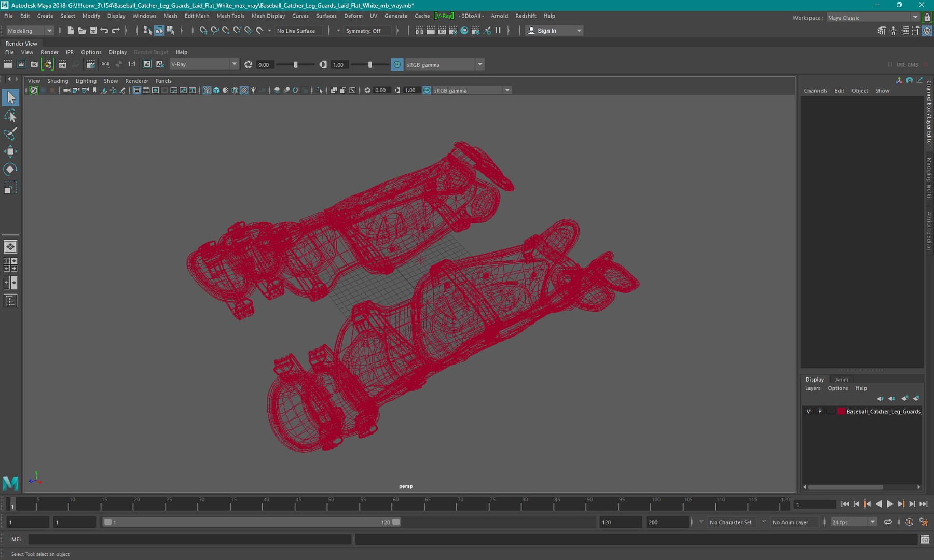Open the Mesh Tools menu

(230, 16)
